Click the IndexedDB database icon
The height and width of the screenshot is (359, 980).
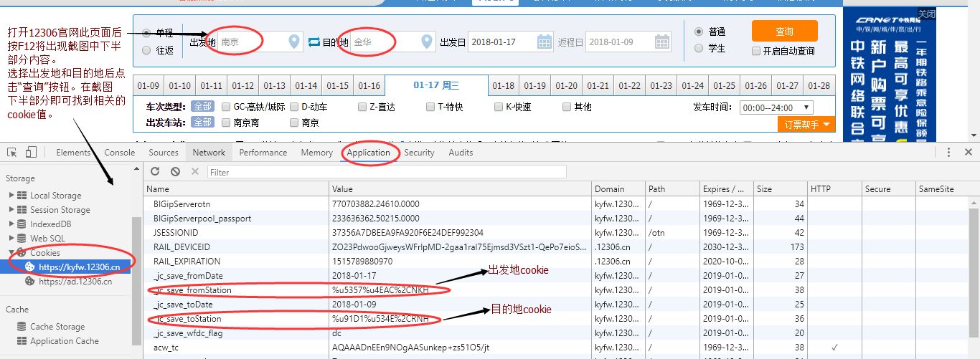[23, 224]
